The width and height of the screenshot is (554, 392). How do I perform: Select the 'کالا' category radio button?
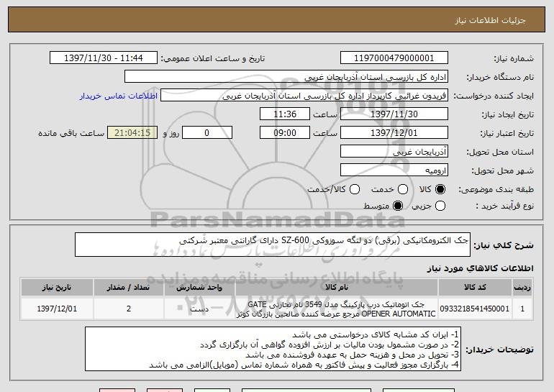point(440,189)
